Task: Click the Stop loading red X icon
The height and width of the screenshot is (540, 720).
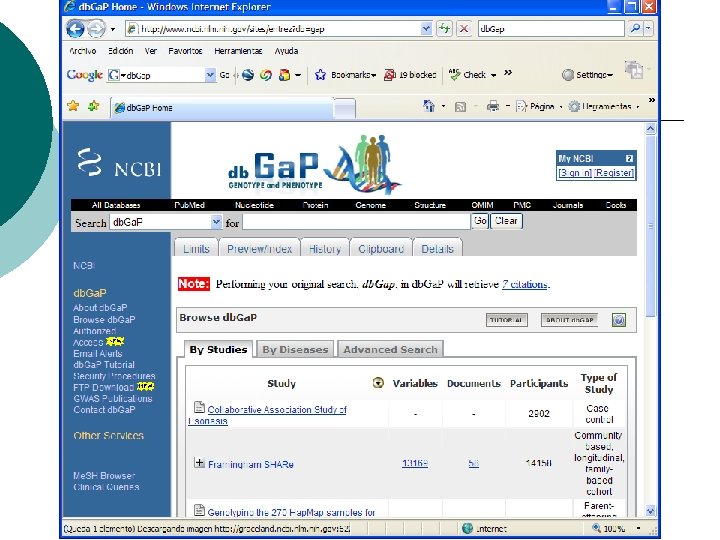Action: click(x=464, y=28)
